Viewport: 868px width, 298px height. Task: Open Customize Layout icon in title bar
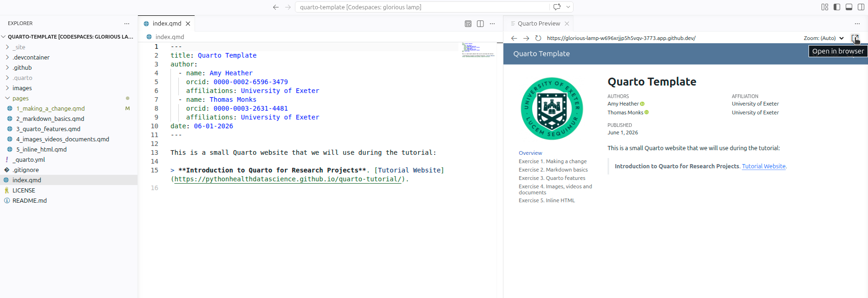pyautogui.click(x=825, y=7)
